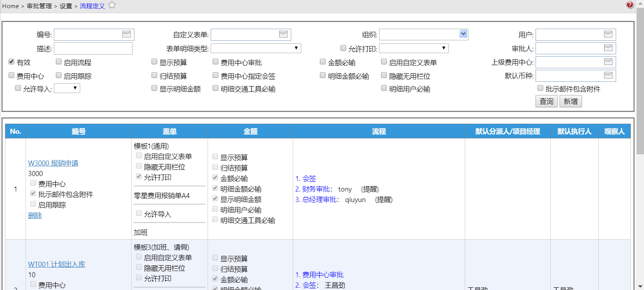Viewport: 644px width, 290px height.
Task: Click in the 描述 input field
Action: pos(93,48)
